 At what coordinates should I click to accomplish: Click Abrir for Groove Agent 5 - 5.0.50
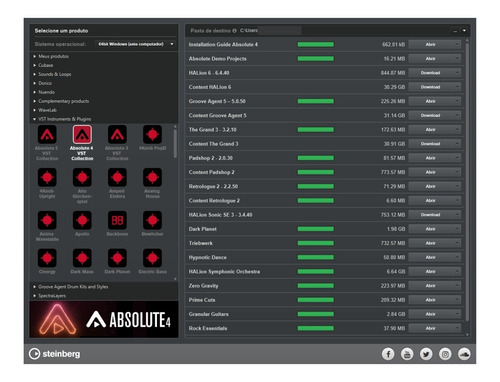tap(431, 101)
